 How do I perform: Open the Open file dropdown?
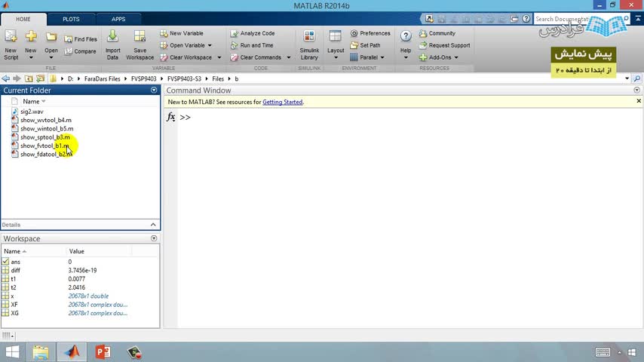tap(51, 45)
